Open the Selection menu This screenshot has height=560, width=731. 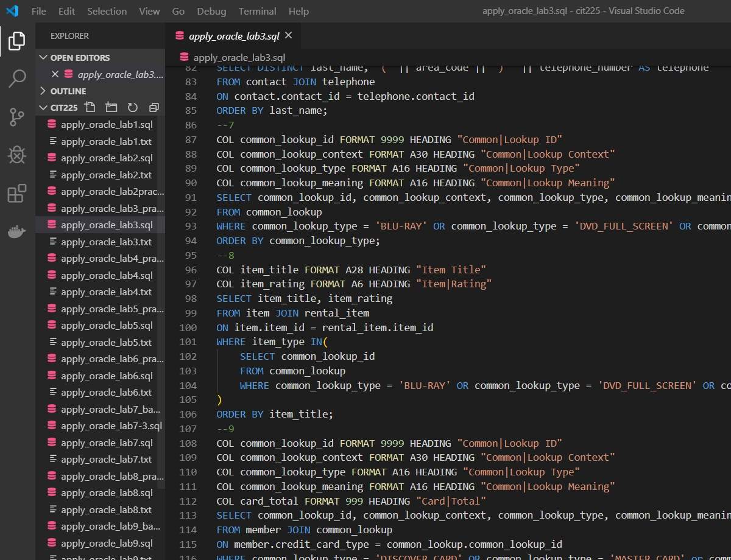[x=107, y=11]
